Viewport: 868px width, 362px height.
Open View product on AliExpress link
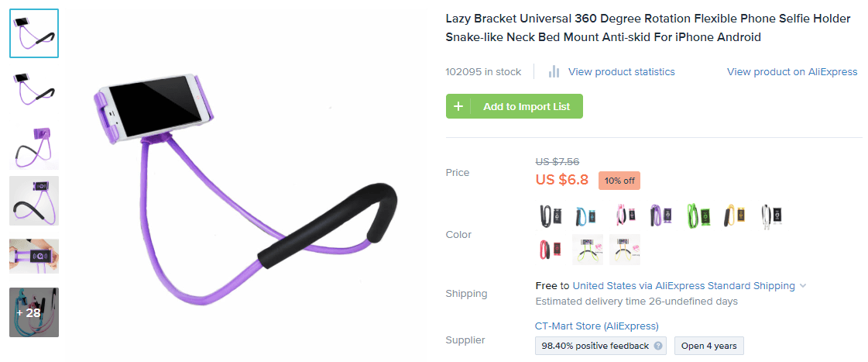coord(791,72)
